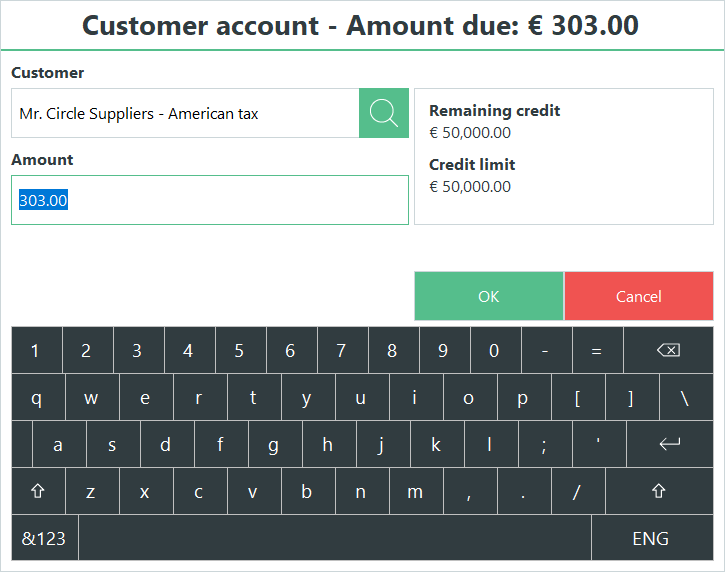The width and height of the screenshot is (725, 572).
Task: Tap the number 5 key
Action: [x=239, y=351]
